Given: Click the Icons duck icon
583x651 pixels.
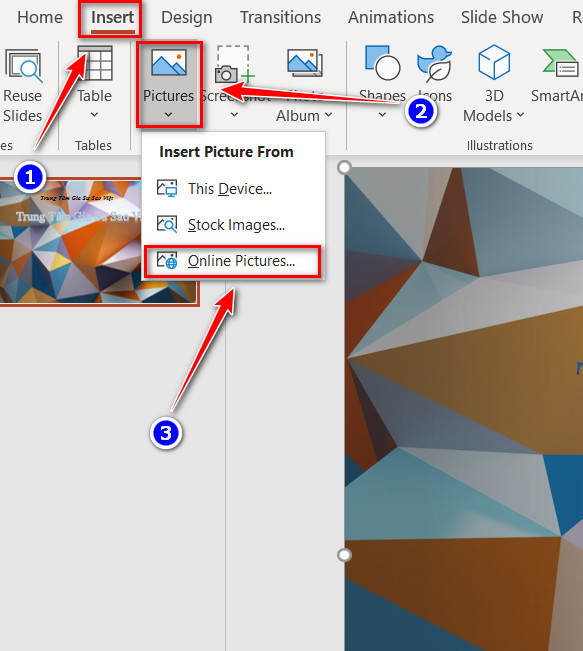Looking at the screenshot, I should (x=434, y=64).
